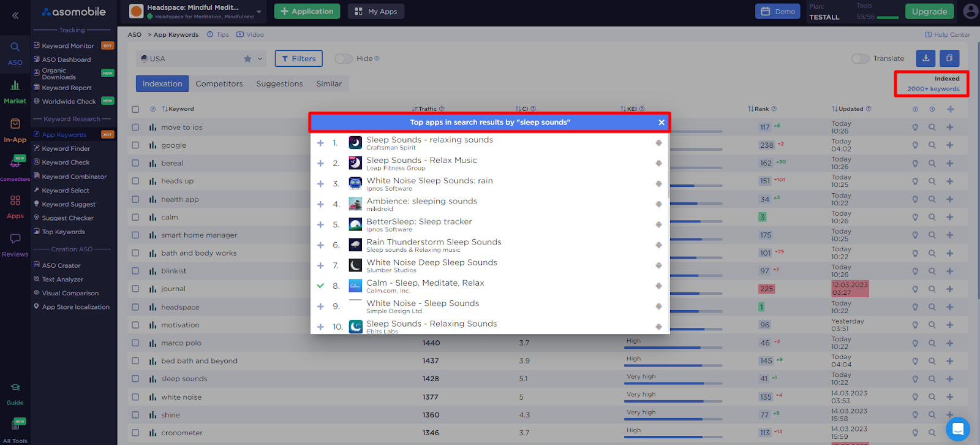This screenshot has width=980, height=445.
Task: Open the ASO section in the left rail
Action: point(15,53)
